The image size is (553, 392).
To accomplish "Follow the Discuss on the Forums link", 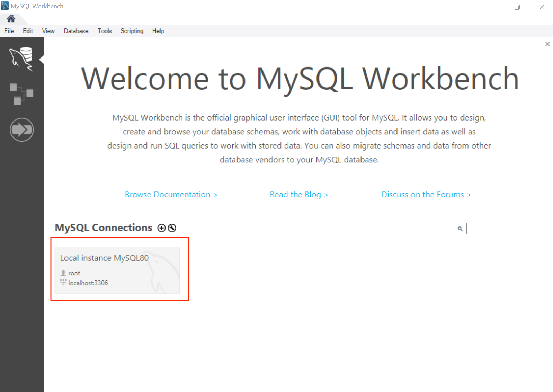I will click(x=426, y=195).
